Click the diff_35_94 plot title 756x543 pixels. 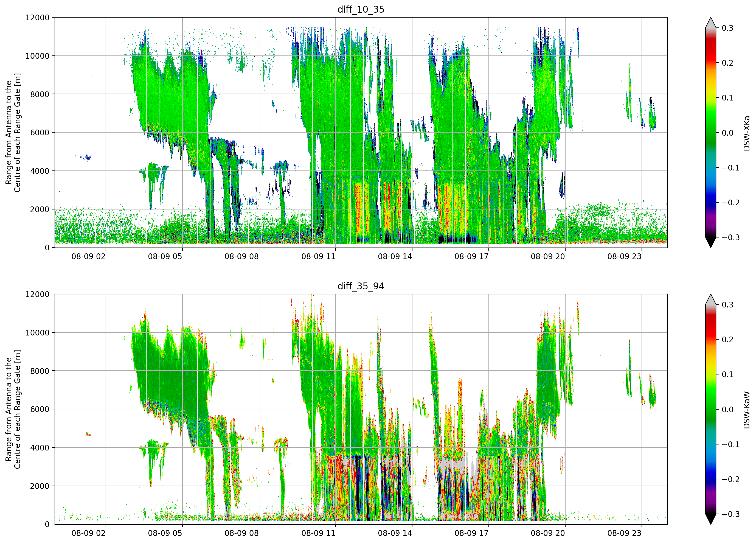(361, 286)
